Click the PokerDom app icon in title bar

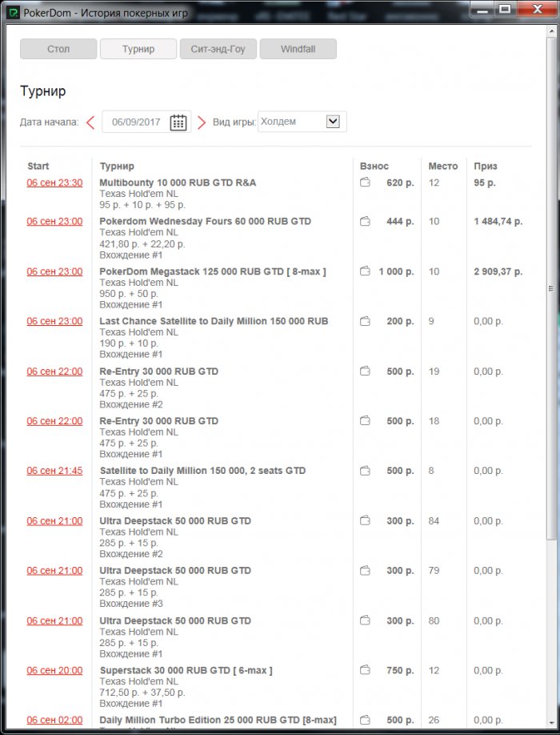(x=14, y=11)
